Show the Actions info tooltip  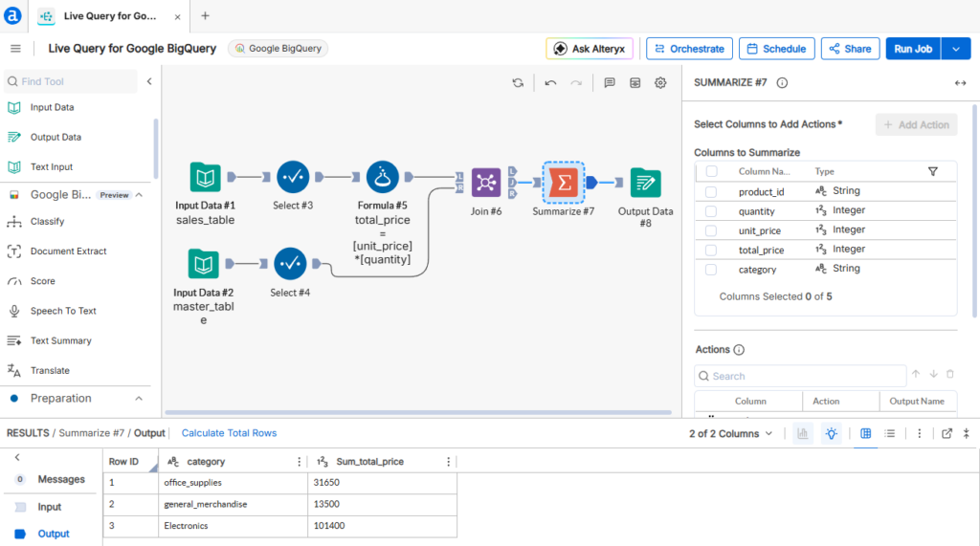click(x=739, y=350)
